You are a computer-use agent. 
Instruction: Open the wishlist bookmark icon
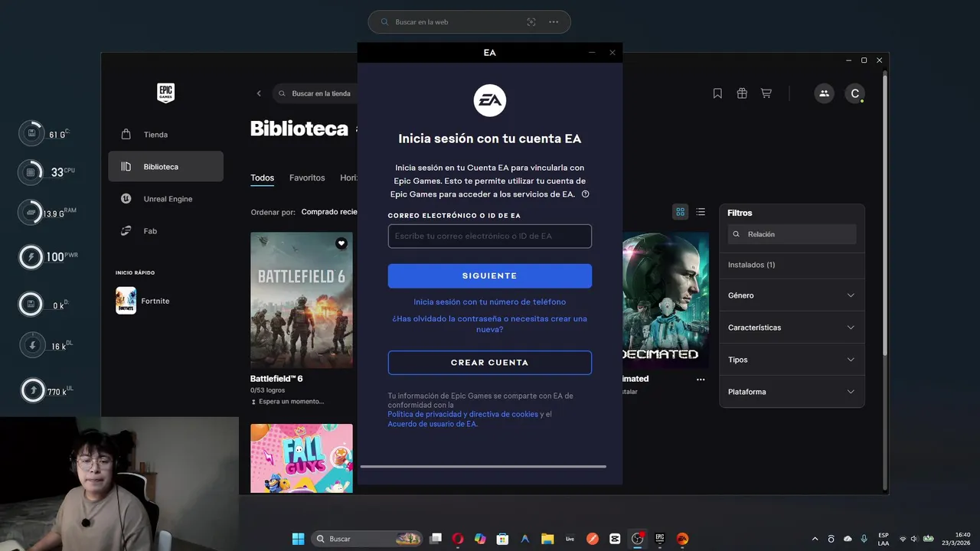717,93
